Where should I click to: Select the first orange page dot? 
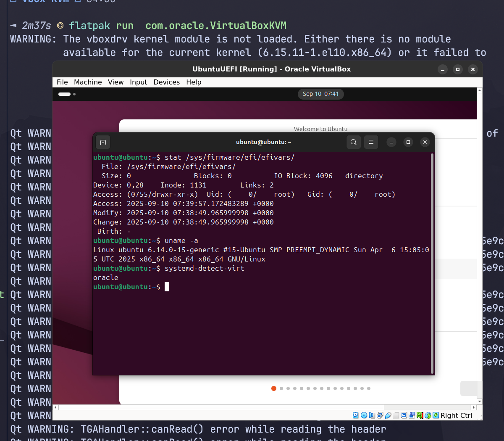coord(274,388)
